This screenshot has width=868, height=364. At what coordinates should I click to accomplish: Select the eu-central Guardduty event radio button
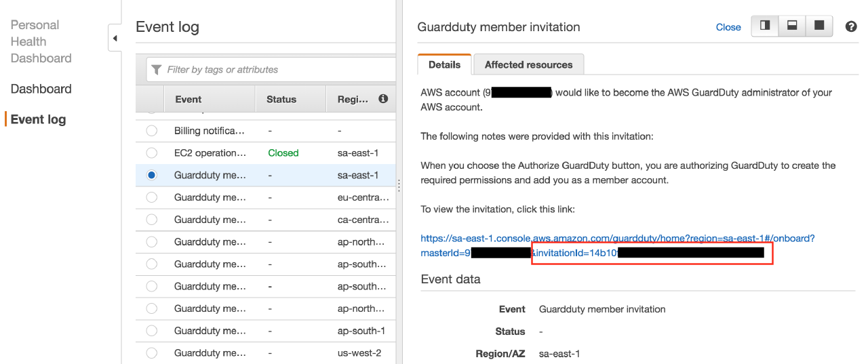151,197
